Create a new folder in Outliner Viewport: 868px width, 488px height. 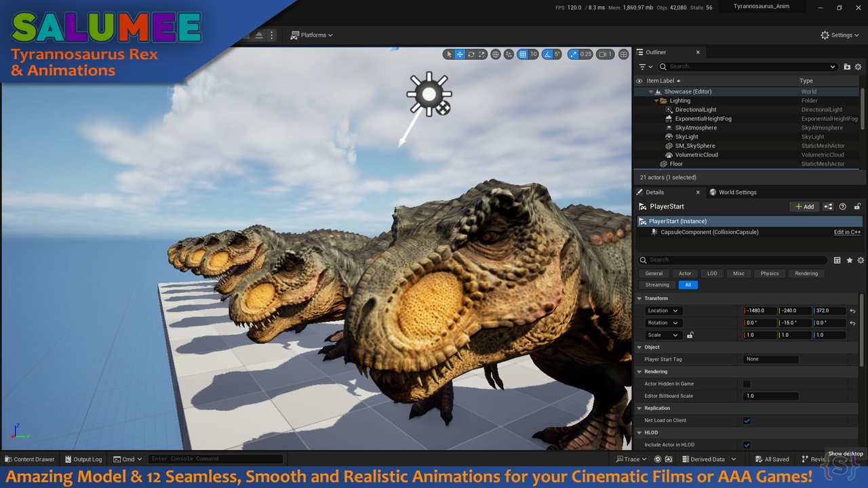pyautogui.click(x=847, y=66)
